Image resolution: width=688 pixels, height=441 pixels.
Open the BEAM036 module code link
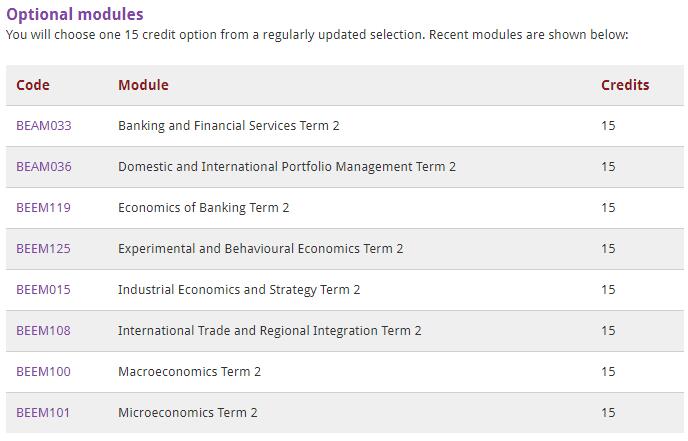tap(44, 167)
